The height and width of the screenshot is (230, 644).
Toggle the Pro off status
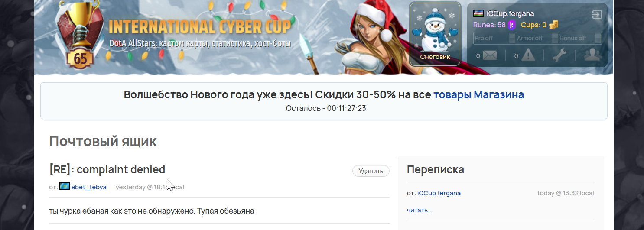494,38
